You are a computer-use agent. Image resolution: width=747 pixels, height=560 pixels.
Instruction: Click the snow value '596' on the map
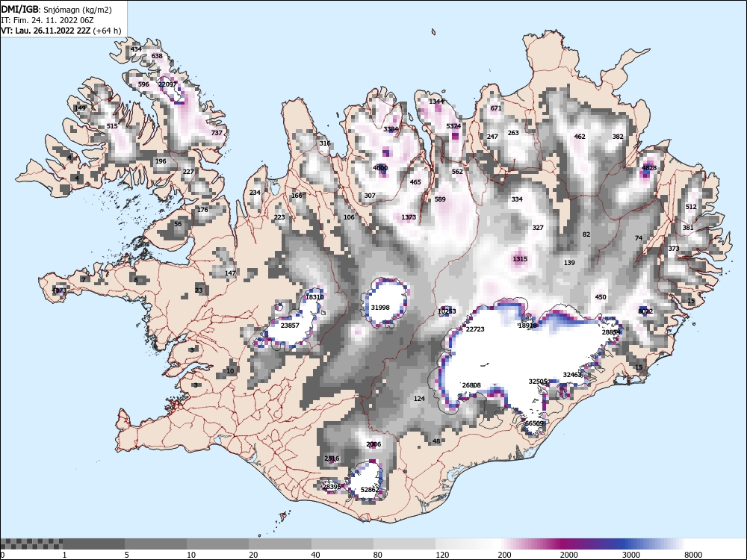(143, 84)
